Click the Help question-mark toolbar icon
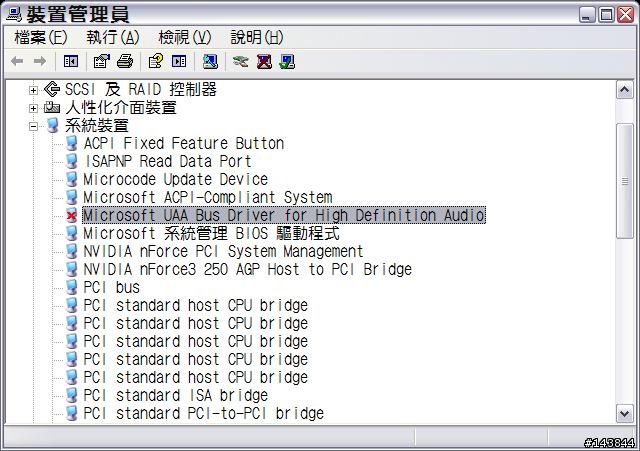The width and height of the screenshot is (640, 451). click(156, 62)
